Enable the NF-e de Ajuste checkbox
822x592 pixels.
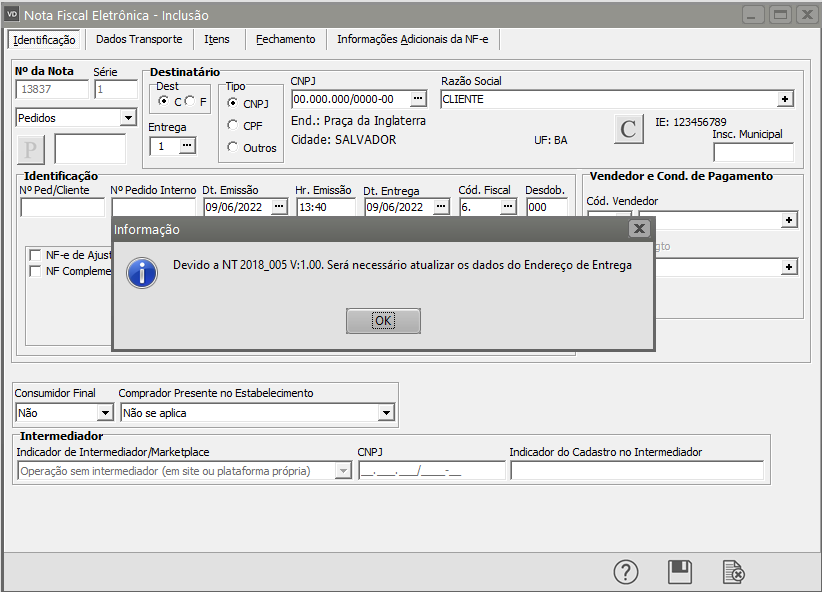[36, 255]
